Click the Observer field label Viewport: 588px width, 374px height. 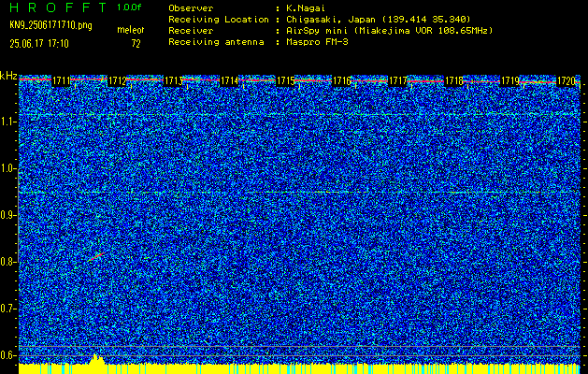[191, 8]
